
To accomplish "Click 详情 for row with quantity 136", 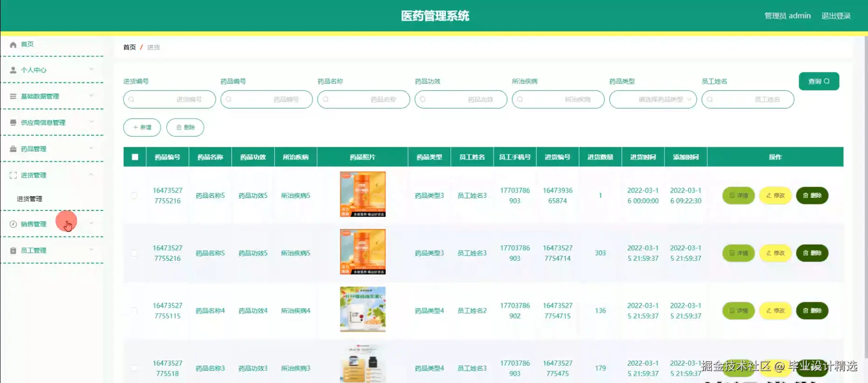I will [x=738, y=311].
